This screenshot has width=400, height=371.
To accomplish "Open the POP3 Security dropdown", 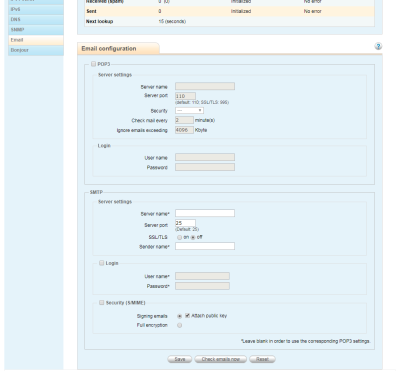I will (x=189, y=110).
